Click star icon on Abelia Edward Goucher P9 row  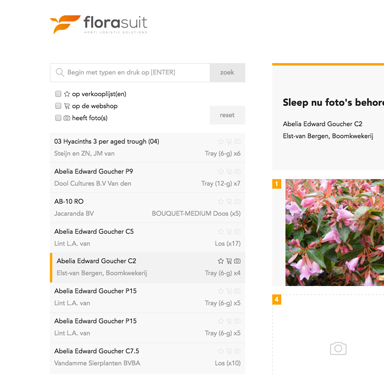tap(221, 172)
